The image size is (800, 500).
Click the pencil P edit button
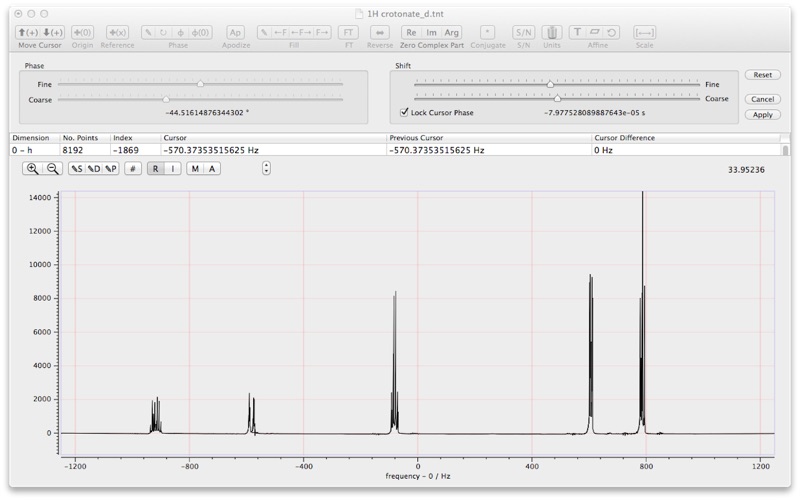click(x=111, y=169)
